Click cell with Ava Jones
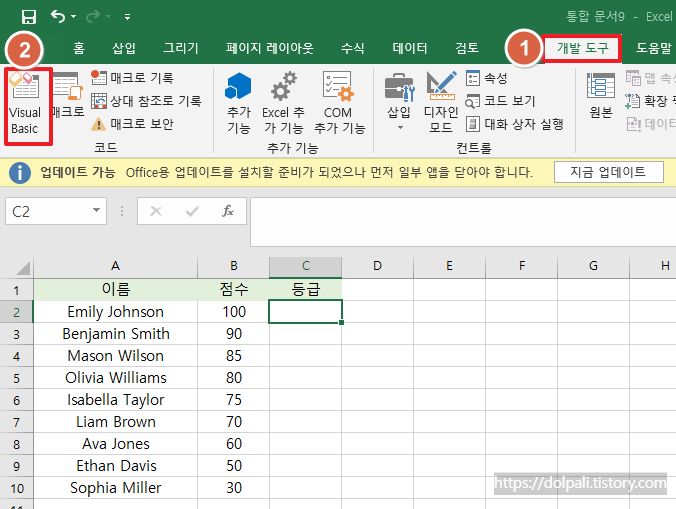The image size is (676, 509). click(116, 443)
